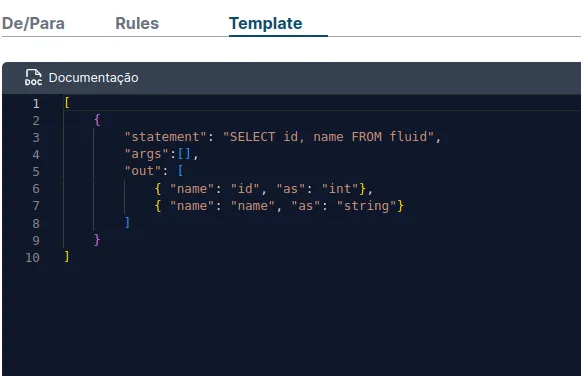Click the empty brackets after "args"
The height and width of the screenshot is (376, 581).
(184, 154)
